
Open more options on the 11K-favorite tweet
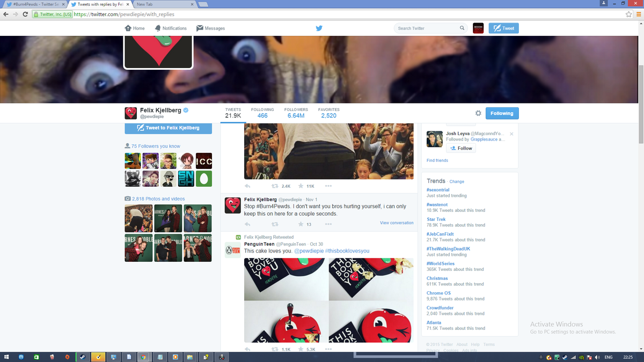pos(328,186)
